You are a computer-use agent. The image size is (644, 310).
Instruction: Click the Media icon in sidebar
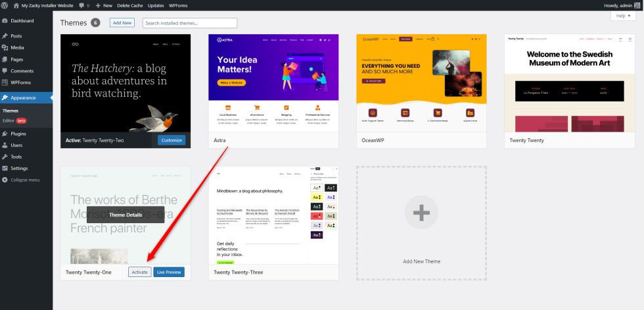click(5, 47)
